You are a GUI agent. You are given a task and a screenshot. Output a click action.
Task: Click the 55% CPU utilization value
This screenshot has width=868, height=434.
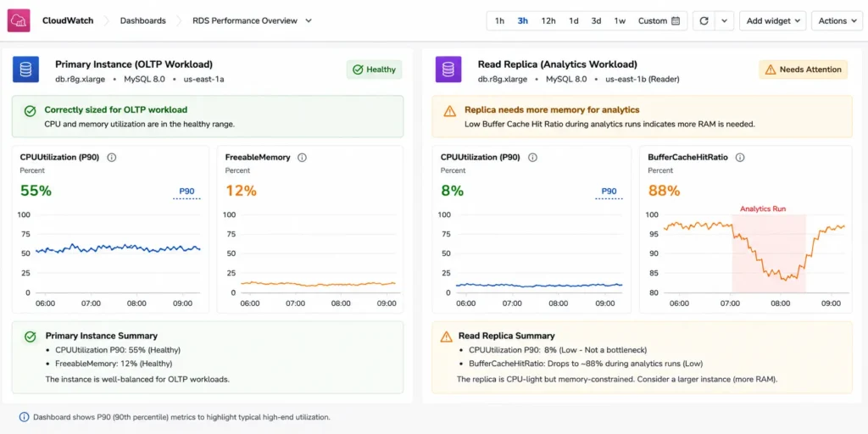(36, 191)
